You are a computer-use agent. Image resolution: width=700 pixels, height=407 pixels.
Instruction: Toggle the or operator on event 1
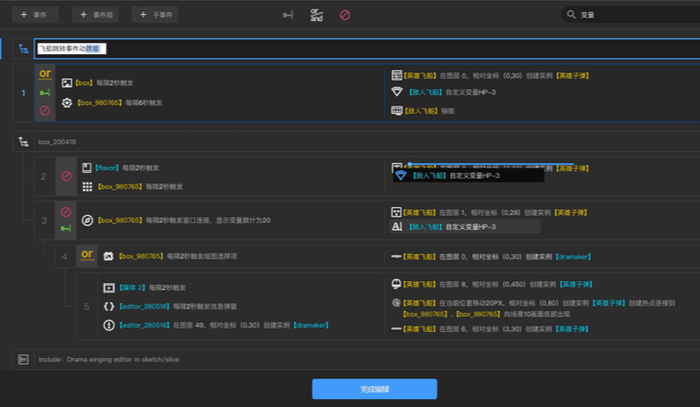click(x=45, y=74)
